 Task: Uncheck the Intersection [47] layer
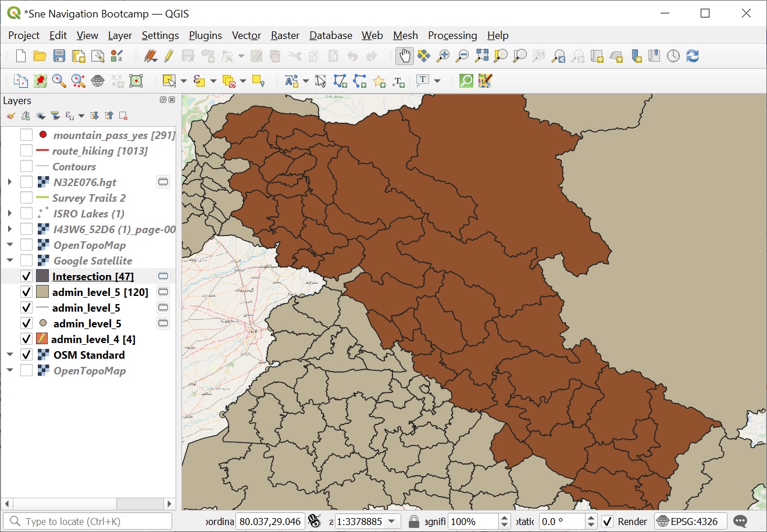(26, 276)
